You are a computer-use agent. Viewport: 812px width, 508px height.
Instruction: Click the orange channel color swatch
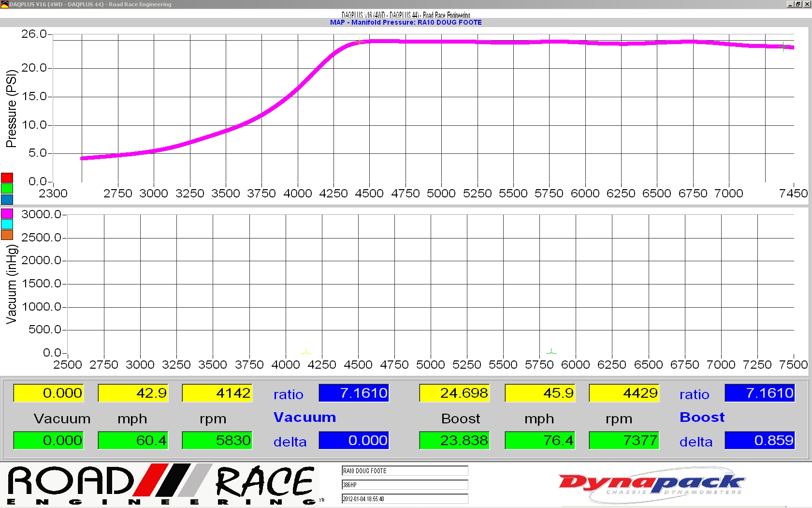click(7, 235)
